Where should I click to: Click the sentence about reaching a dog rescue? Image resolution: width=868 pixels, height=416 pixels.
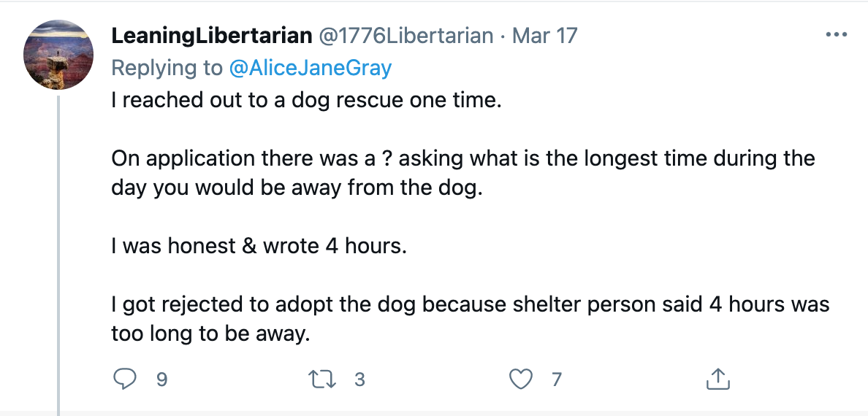[306, 101]
